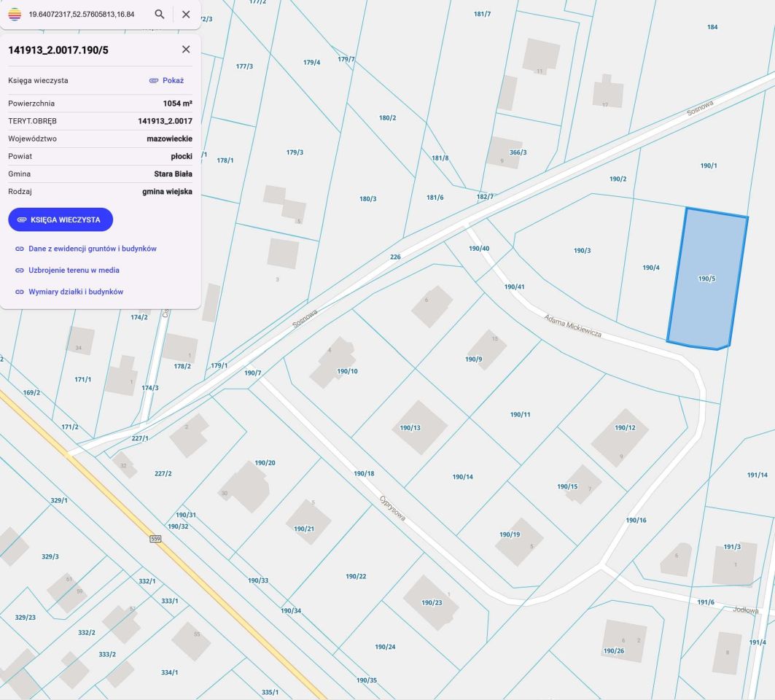Image resolution: width=775 pixels, height=700 pixels.
Task: Select parcel 171/1 on the map
Action: pos(82,380)
